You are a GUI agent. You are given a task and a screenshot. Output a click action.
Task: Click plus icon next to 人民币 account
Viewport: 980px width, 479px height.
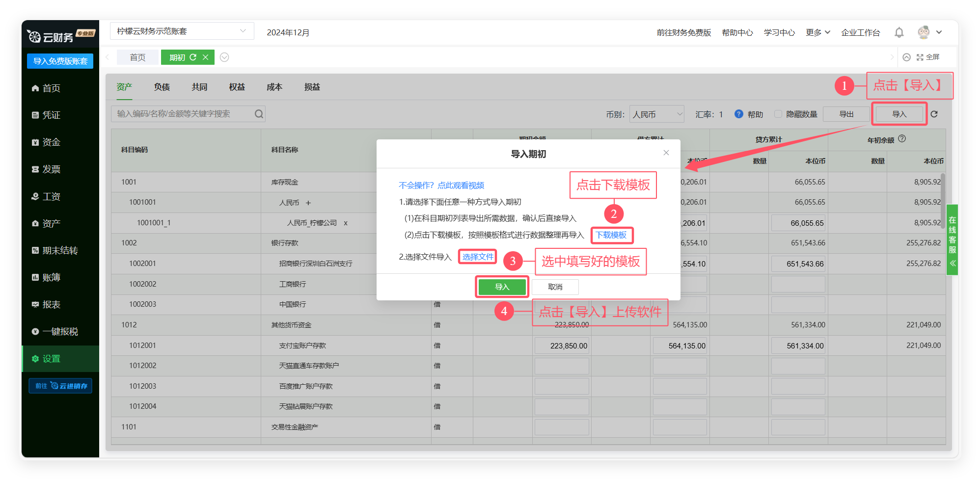pos(308,203)
